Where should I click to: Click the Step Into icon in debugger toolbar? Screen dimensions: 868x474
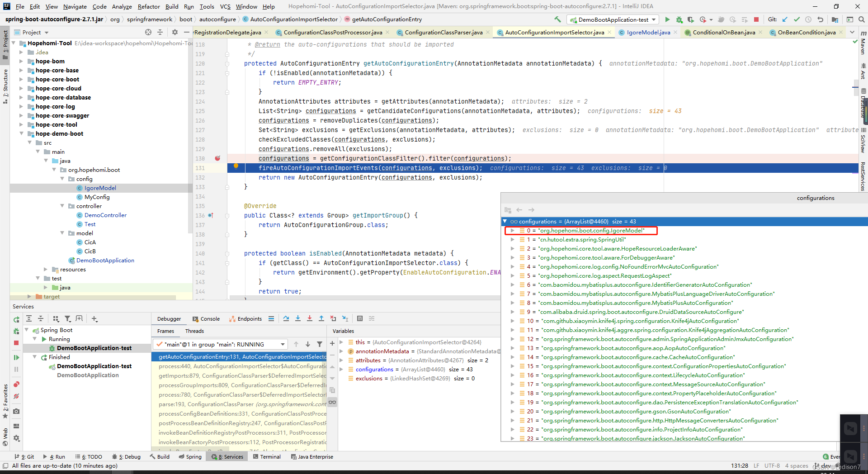298,318
